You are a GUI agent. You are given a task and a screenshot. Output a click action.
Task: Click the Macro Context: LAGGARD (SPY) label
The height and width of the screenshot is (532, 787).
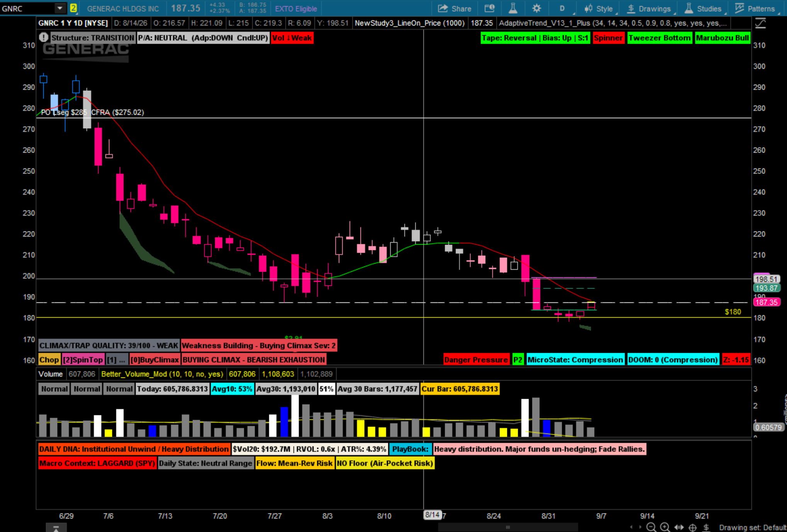(97, 463)
